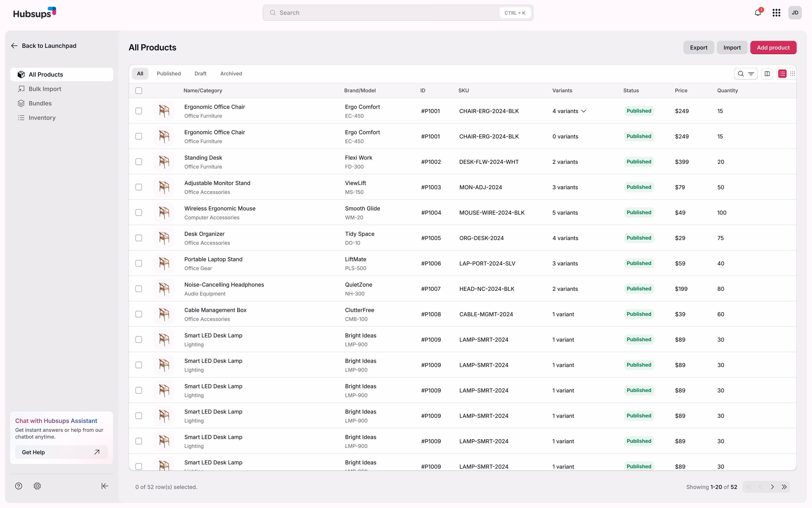The image size is (812, 508).
Task: Click the Brand/Model column header
Action: tap(360, 90)
